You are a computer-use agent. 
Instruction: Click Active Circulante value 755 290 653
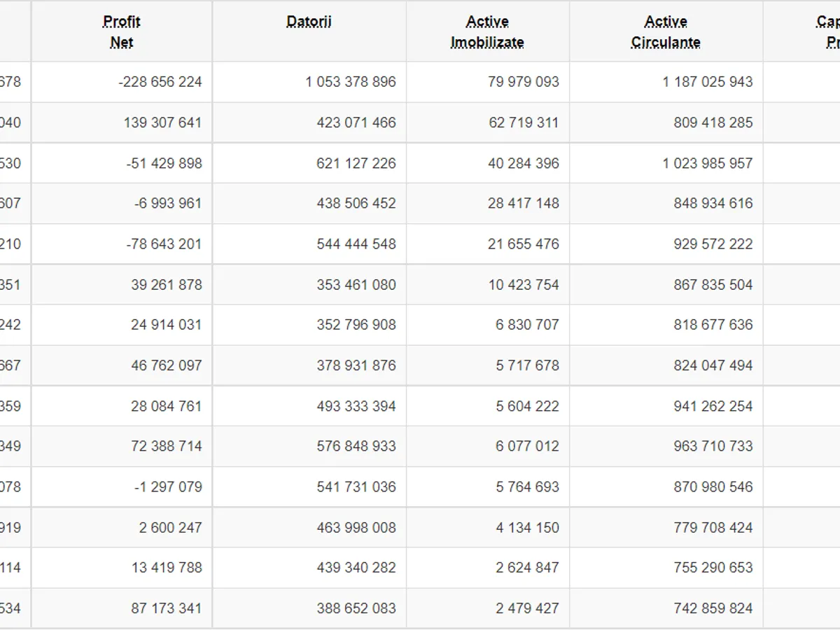(713, 568)
